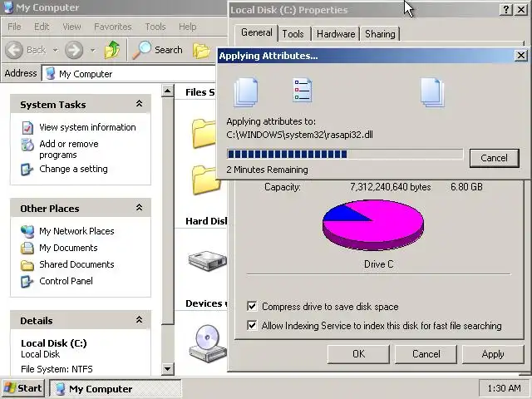Click the Folders icon in My Computer toolbar

click(202, 50)
